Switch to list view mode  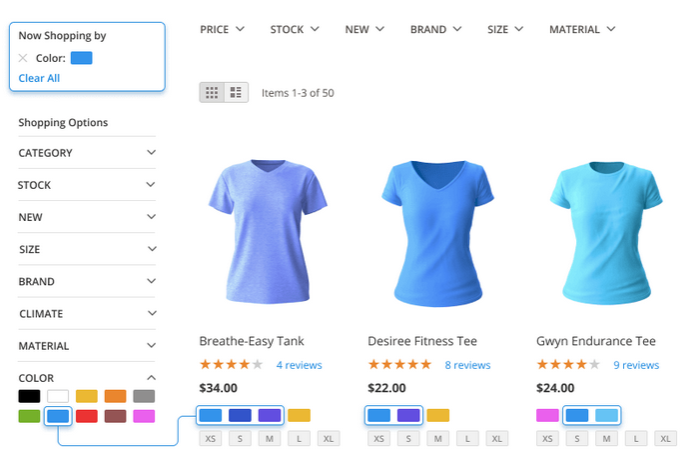pyautogui.click(x=236, y=93)
